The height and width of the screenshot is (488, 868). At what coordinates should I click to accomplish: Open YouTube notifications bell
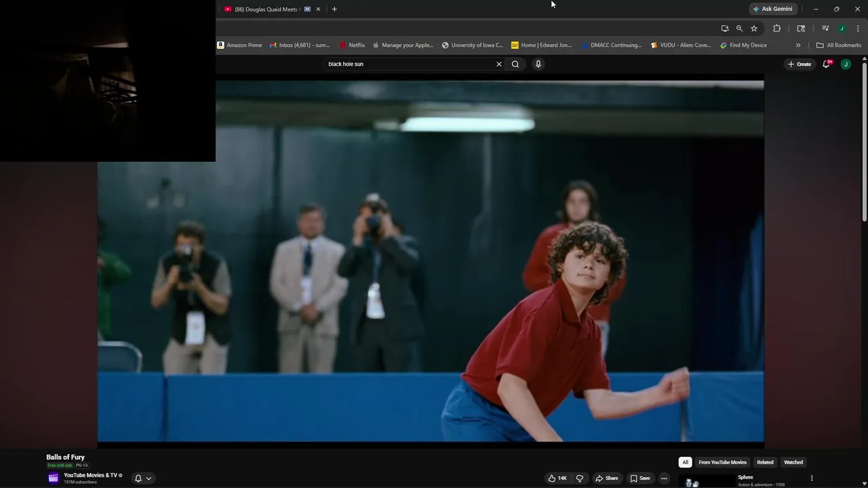click(x=827, y=64)
